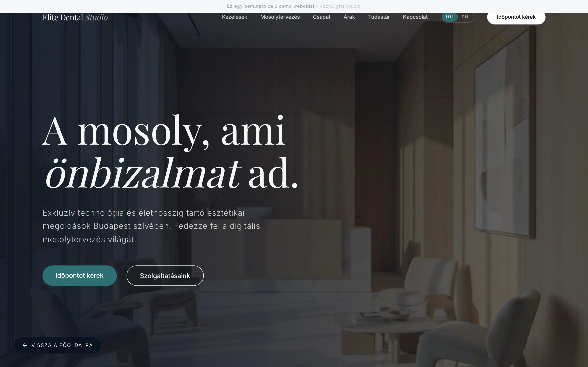Click Vissza a főoldalra label

[62, 345]
